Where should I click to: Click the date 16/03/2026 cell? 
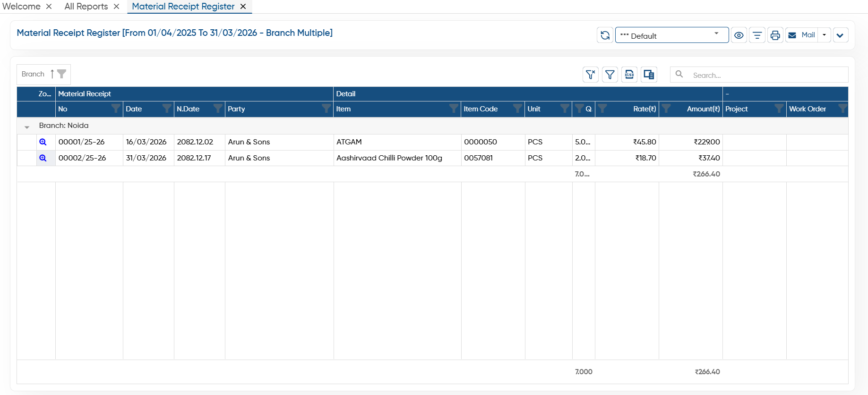point(148,142)
